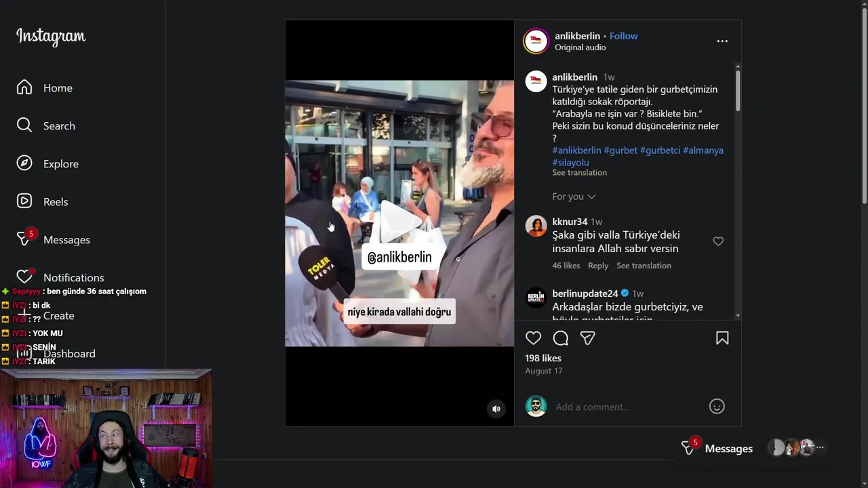
Task: Focus the Add a comment field
Action: tap(627, 407)
